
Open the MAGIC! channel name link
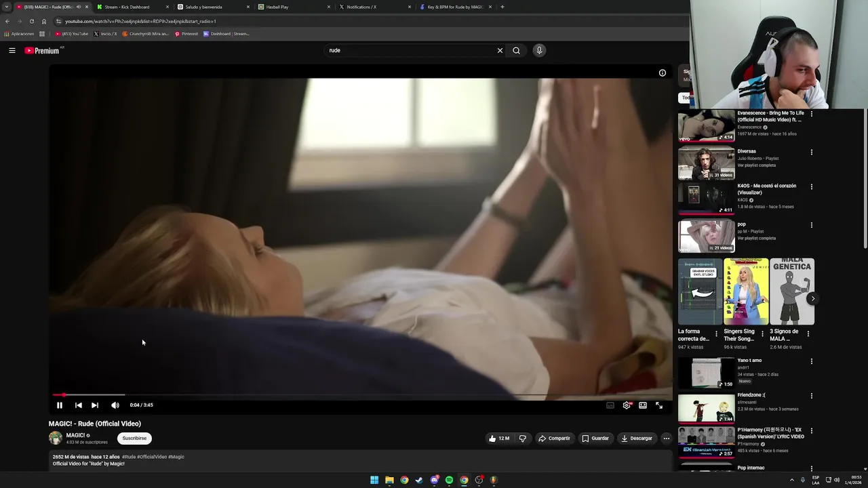coord(75,435)
